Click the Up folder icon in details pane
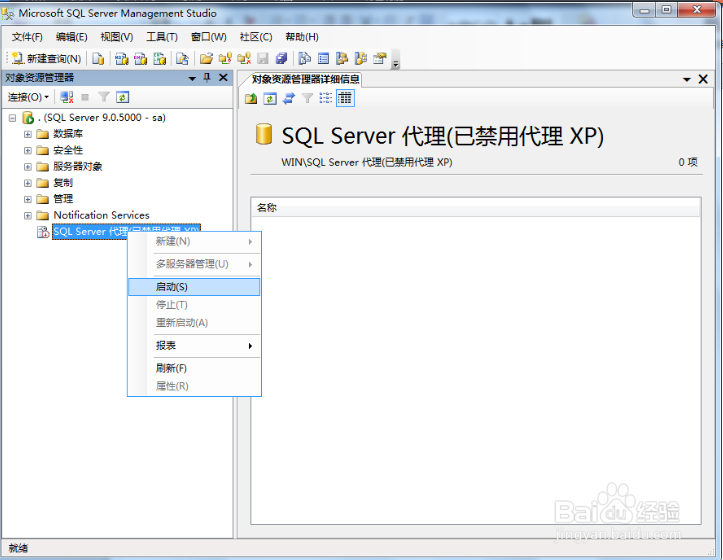The width and height of the screenshot is (723, 560). [x=251, y=98]
